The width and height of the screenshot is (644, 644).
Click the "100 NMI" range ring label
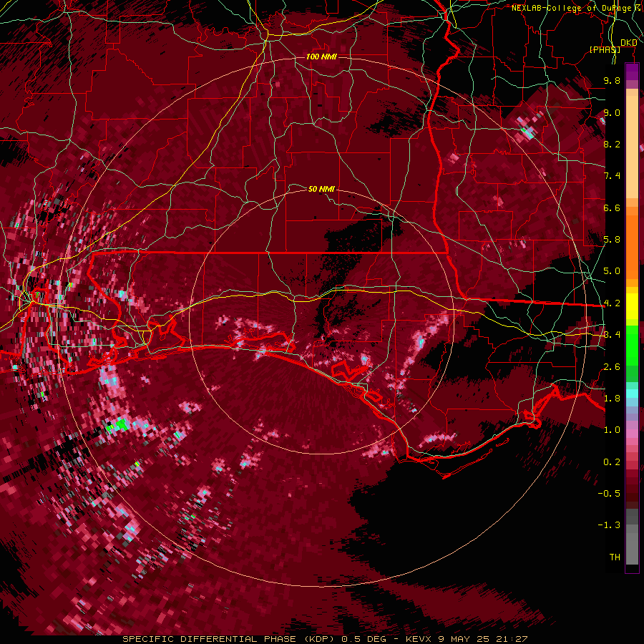click(321, 57)
